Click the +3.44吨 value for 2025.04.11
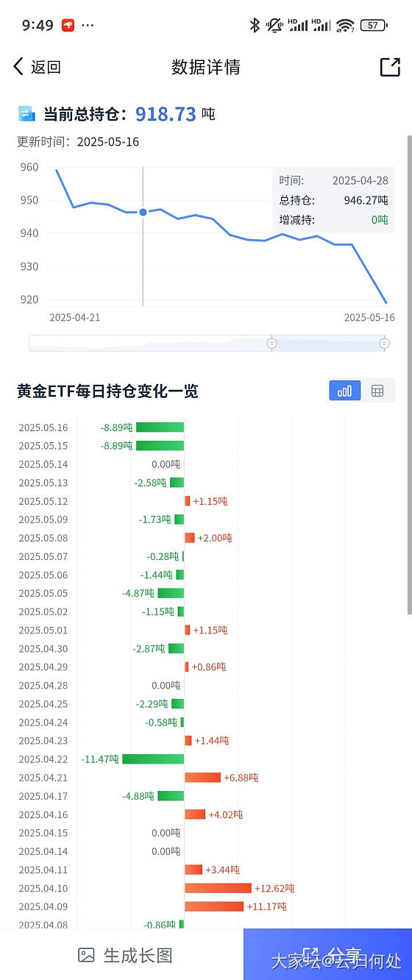The height and width of the screenshot is (980, 412). coord(223,870)
